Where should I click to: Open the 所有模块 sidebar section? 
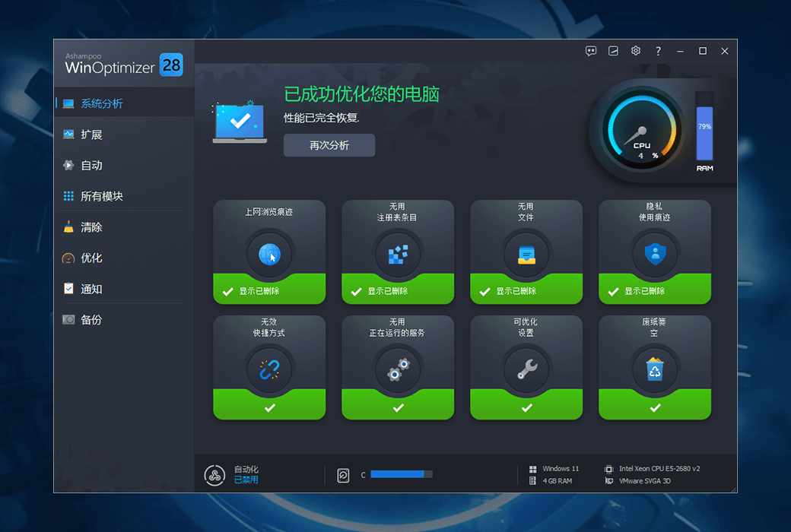pos(124,196)
